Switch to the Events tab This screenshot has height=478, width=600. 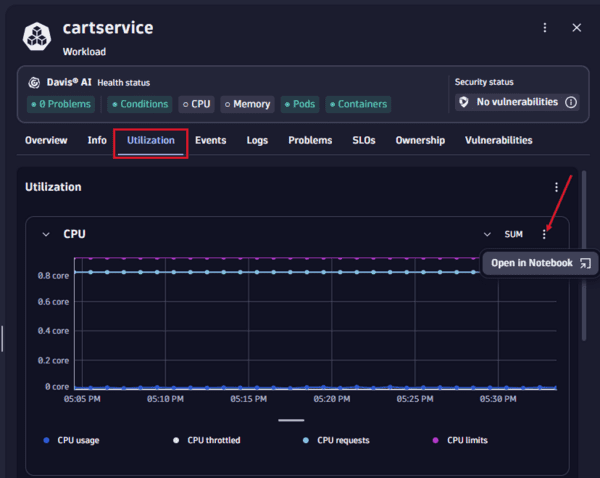pos(210,141)
